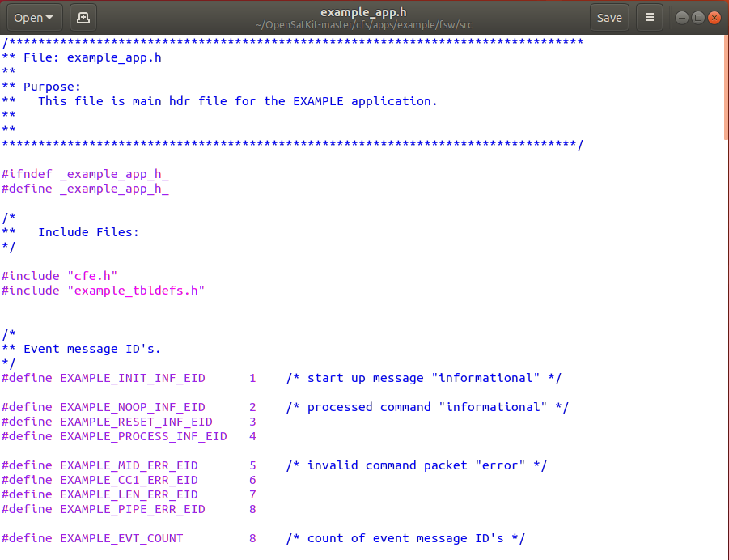Viewport: 729px width, 560px height.
Task: Click the 'start up message' comment
Action: coord(423,378)
